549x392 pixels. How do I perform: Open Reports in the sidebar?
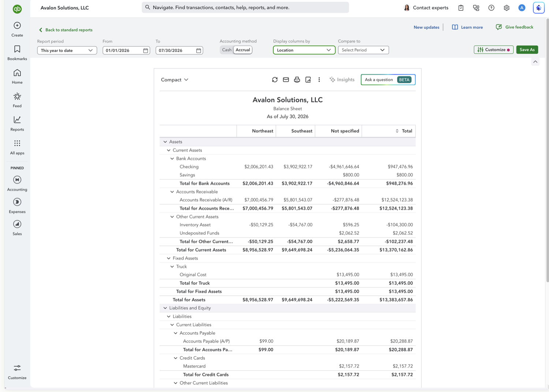tap(17, 124)
